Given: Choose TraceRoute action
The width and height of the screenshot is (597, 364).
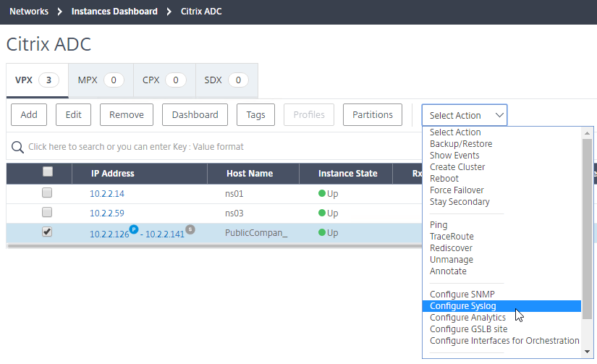Looking at the screenshot, I should click(x=452, y=237).
